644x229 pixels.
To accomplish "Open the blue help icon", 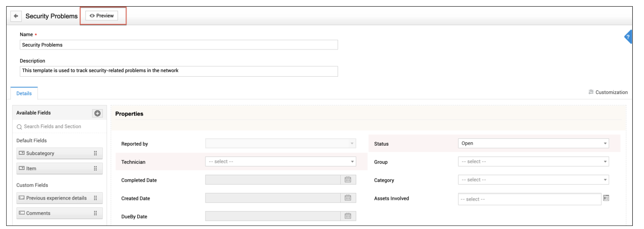I will pyautogui.click(x=628, y=37).
